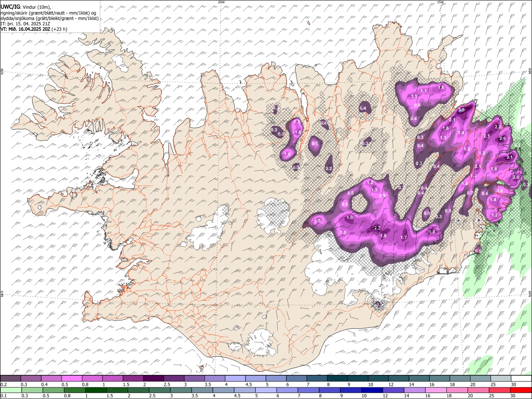Click the '20W' longitude label
Screen dimensions: 532x399
click(221, 2)
